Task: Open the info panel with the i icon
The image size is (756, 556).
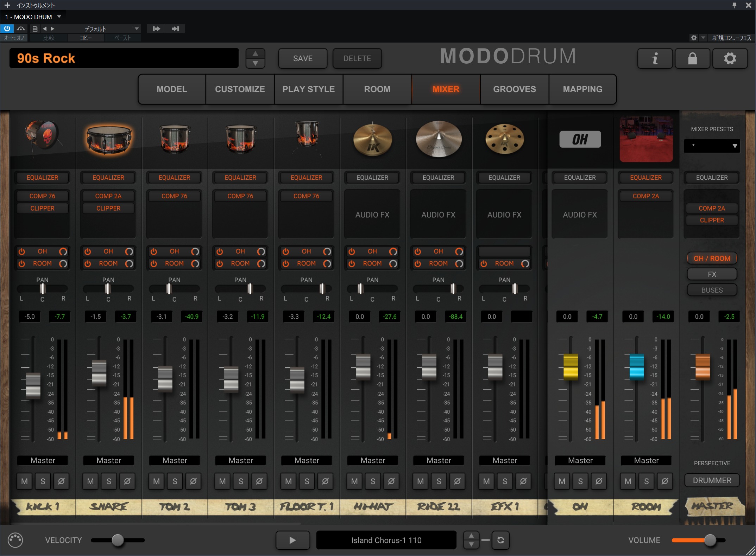Action: (655, 58)
